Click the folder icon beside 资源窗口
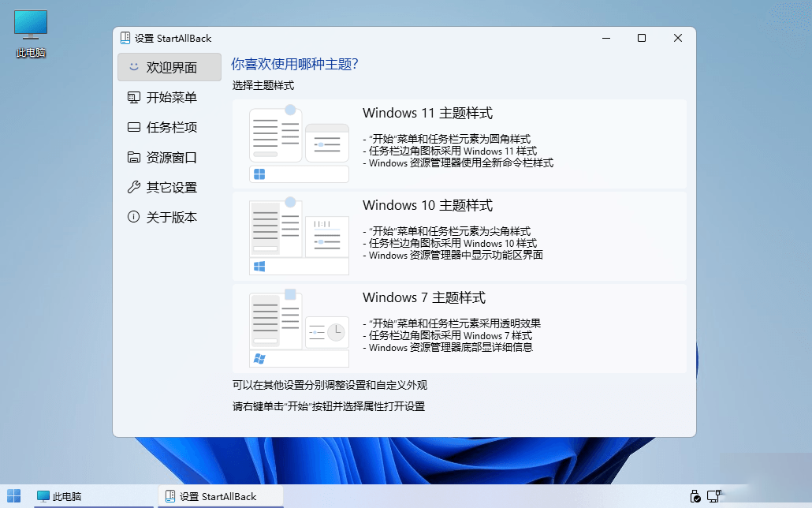Screen dimensions: 812x508 (x=133, y=157)
